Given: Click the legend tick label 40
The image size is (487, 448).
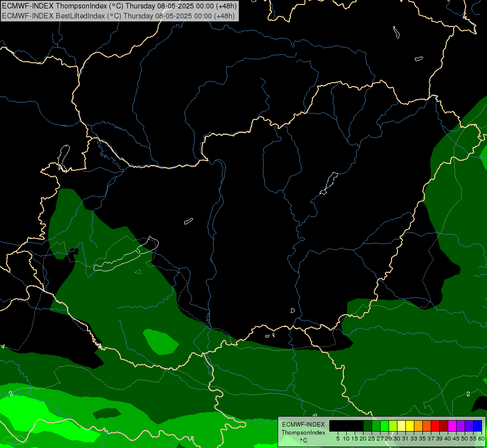Looking at the screenshot, I should [448, 439].
